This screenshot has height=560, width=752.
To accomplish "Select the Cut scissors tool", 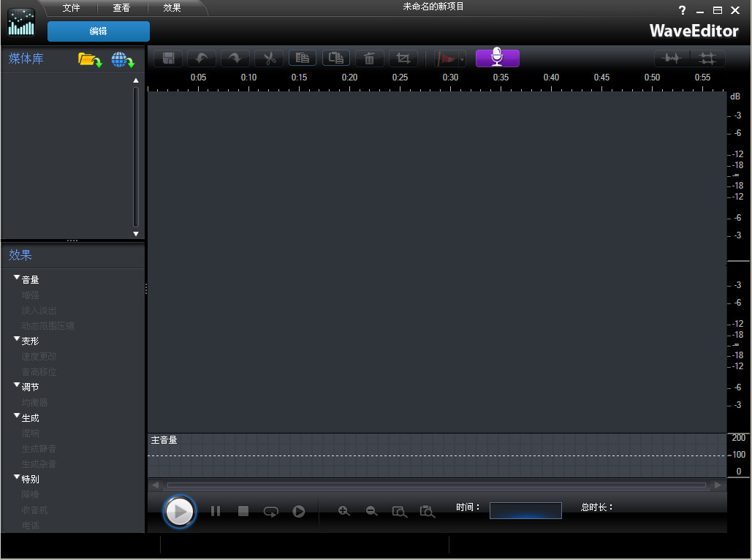I will click(x=268, y=58).
